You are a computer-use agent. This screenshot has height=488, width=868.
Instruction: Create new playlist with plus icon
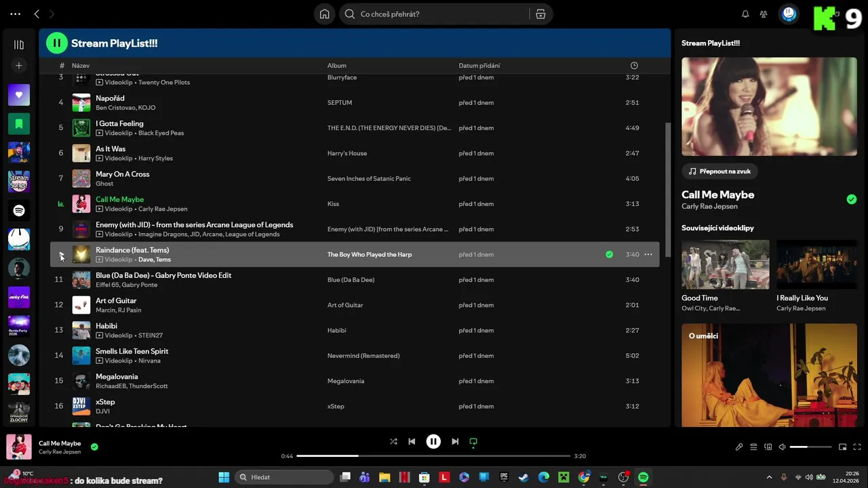(x=19, y=66)
